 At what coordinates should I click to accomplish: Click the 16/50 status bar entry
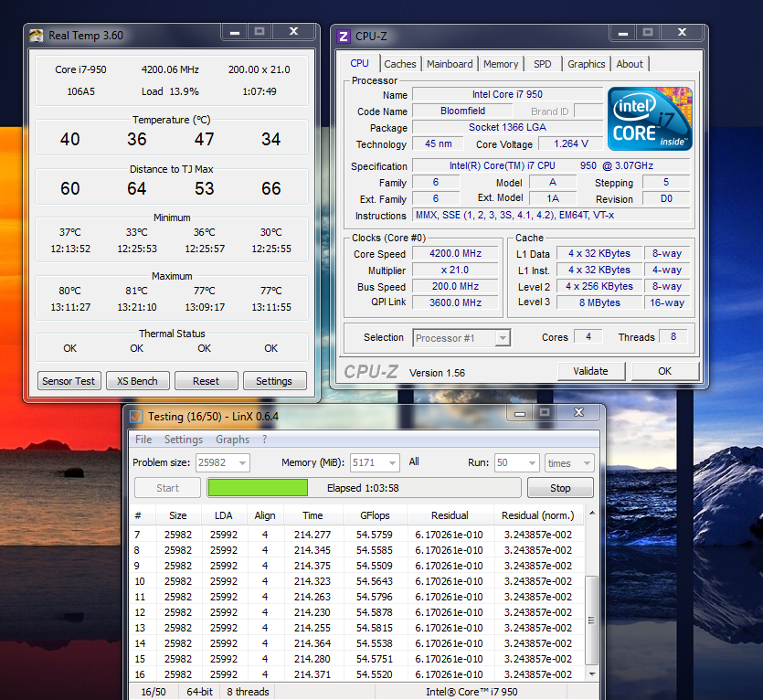pos(154,692)
